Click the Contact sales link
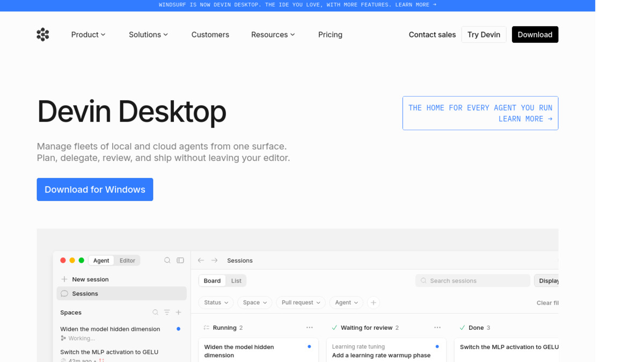Image resolution: width=644 pixels, height=362 pixels. tap(432, 34)
